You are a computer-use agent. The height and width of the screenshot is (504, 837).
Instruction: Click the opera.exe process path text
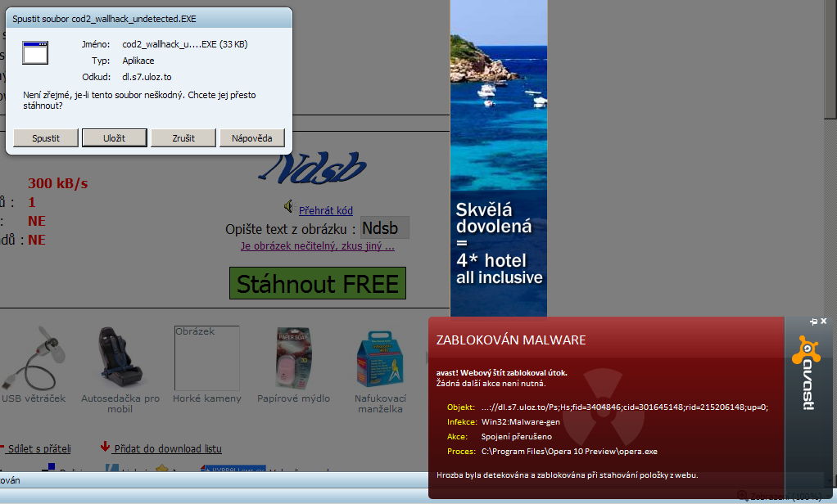coord(569,451)
